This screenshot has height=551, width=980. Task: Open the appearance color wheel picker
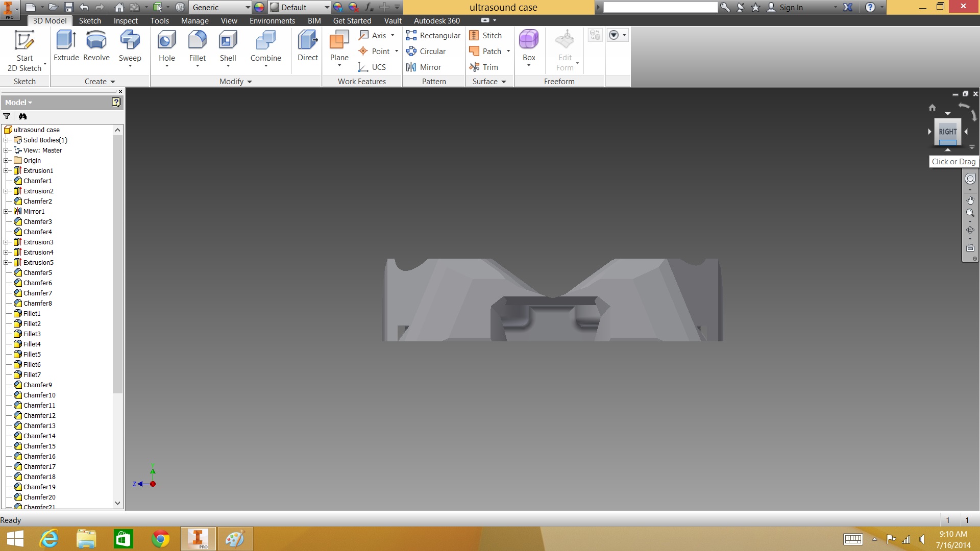pyautogui.click(x=259, y=7)
